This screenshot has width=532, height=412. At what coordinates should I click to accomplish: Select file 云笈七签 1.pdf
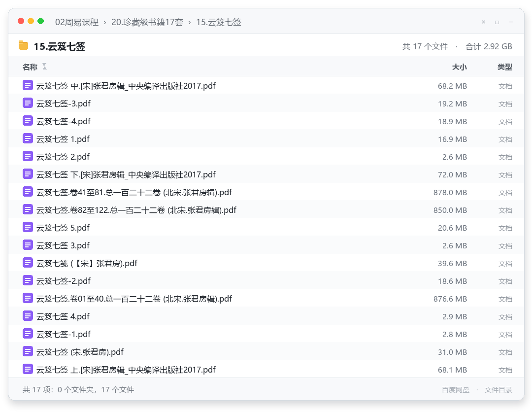63,139
